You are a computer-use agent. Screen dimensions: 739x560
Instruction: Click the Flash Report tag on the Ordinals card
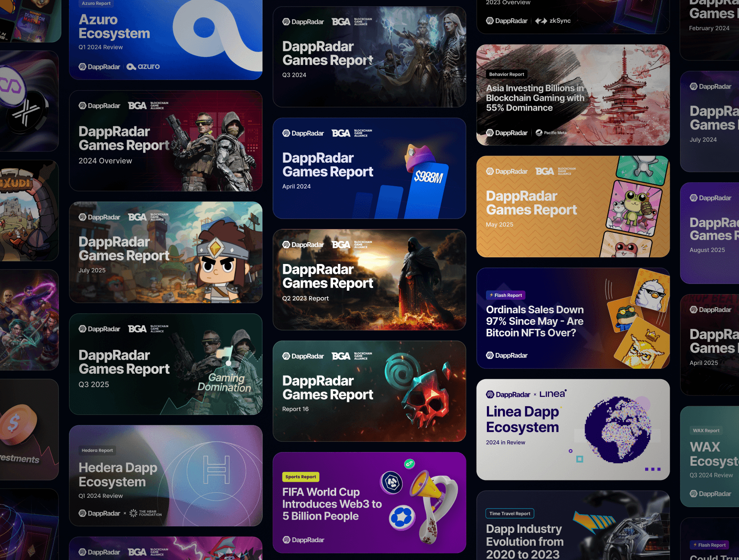click(x=506, y=295)
